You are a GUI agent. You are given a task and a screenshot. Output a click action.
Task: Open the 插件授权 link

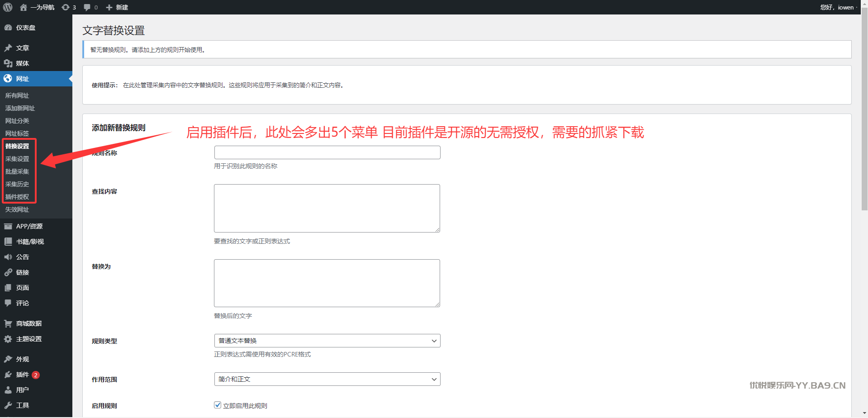(x=17, y=197)
